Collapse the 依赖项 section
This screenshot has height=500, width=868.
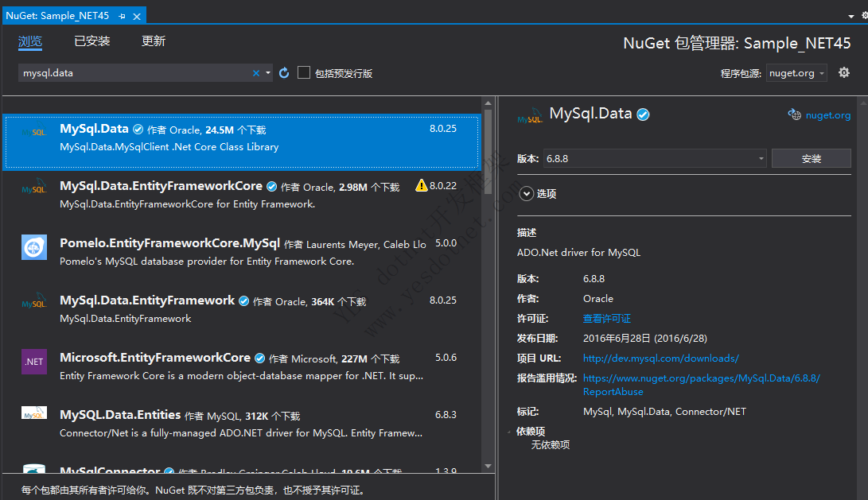point(509,432)
